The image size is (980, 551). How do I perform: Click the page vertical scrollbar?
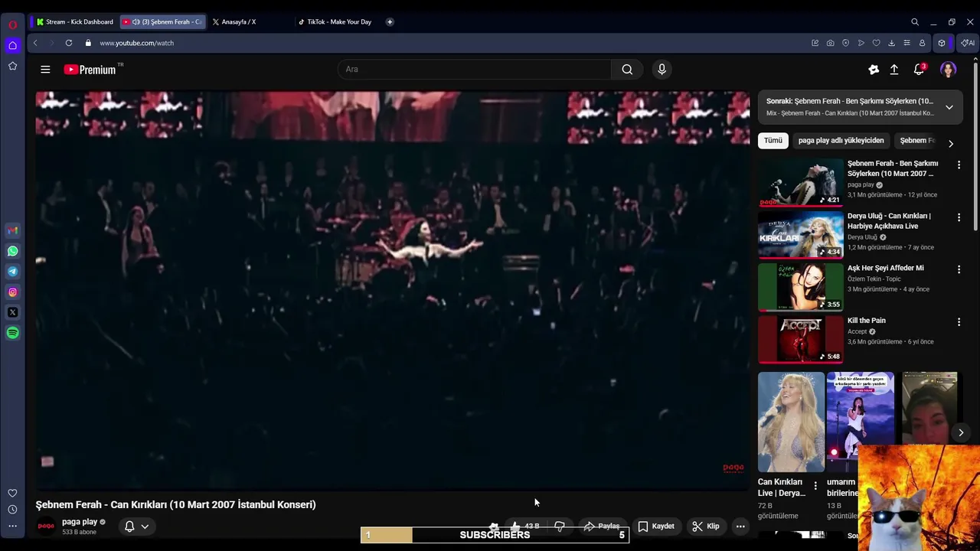(975, 145)
